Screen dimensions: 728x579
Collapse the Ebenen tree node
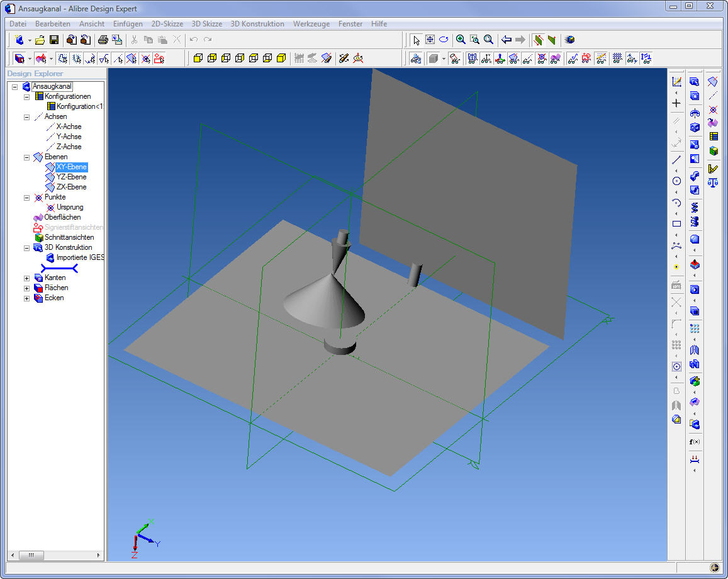pos(27,157)
